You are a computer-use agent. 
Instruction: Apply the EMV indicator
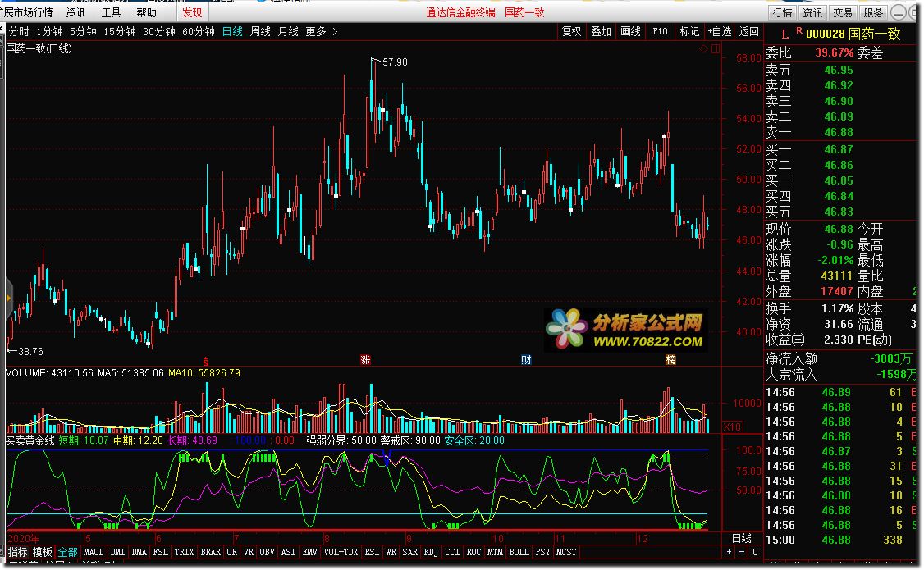pos(309,552)
